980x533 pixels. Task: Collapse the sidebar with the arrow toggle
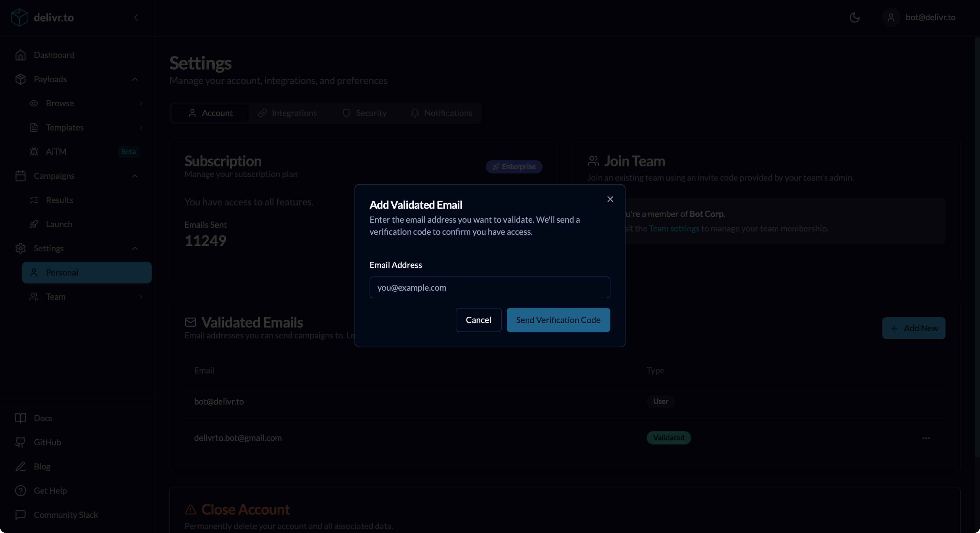coord(136,18)
